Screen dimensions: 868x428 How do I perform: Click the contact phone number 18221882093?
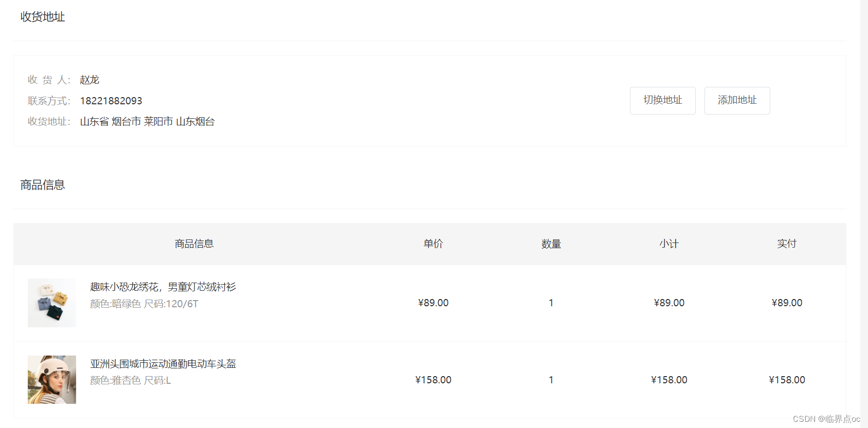coord(111,101)
